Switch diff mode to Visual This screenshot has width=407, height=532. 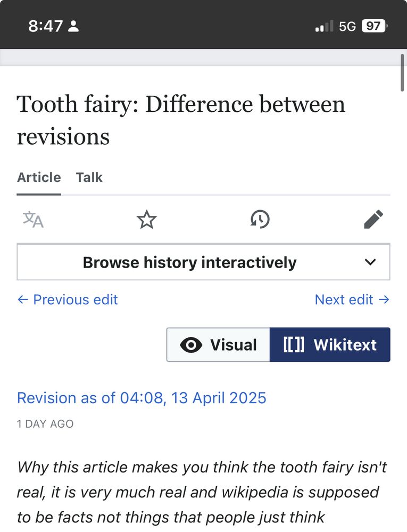219,345
